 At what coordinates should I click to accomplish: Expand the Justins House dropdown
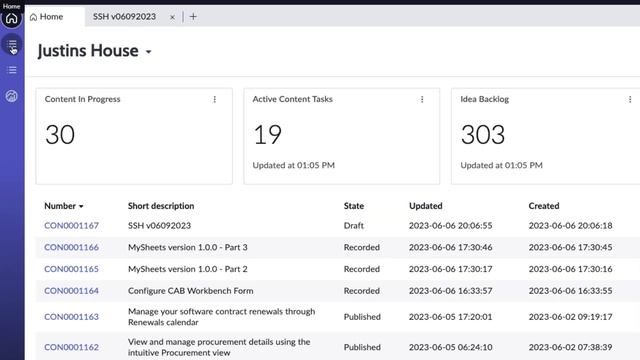coord(149,52)
